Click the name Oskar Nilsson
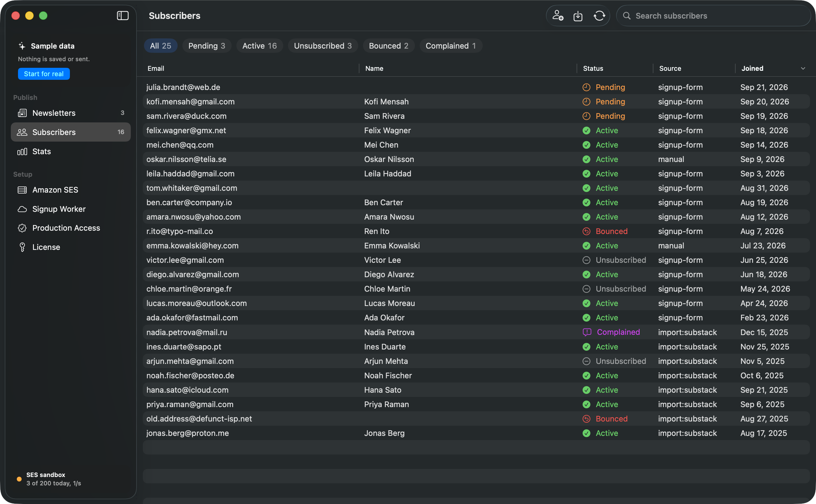 tap(389, 159)
